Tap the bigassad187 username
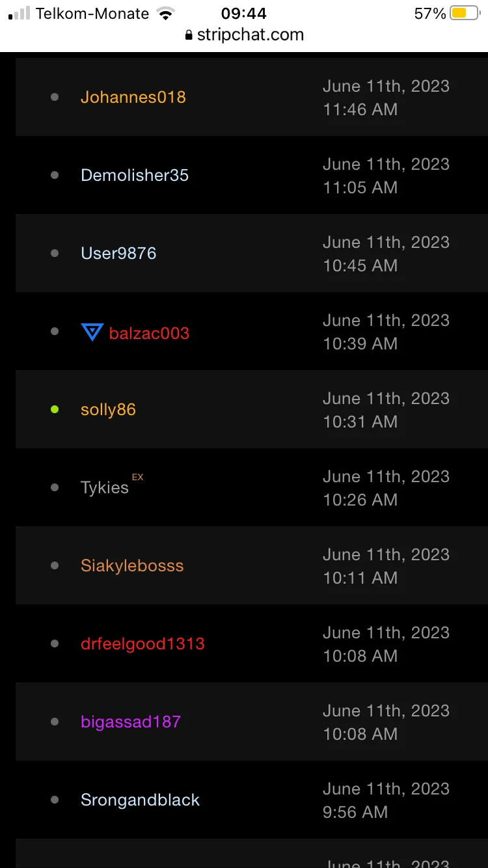The width and height of the screenshot is (488, 868). pyautogui.click(x=131, y=722)
